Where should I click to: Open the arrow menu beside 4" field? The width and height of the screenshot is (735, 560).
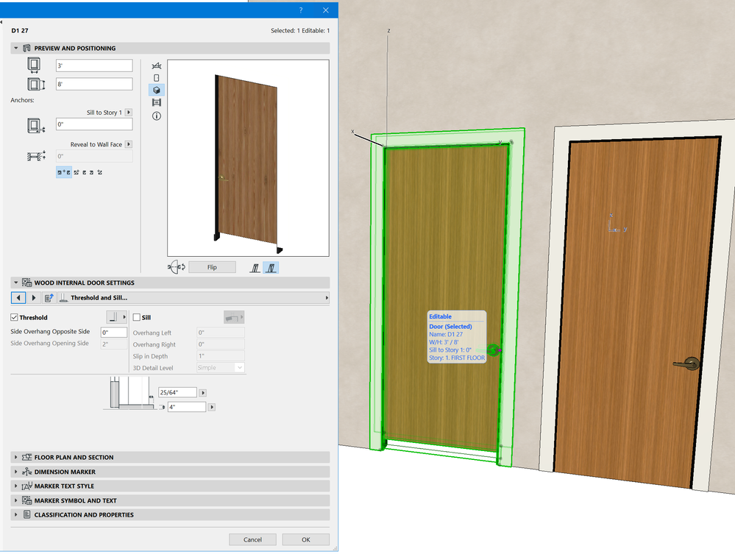(x=212, y=407)
